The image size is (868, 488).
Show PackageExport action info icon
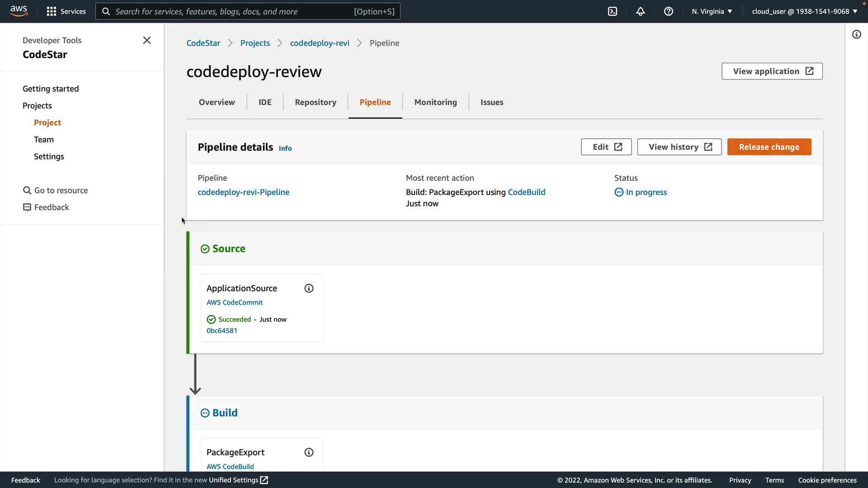pyautogui.click(x=309, y=452)
